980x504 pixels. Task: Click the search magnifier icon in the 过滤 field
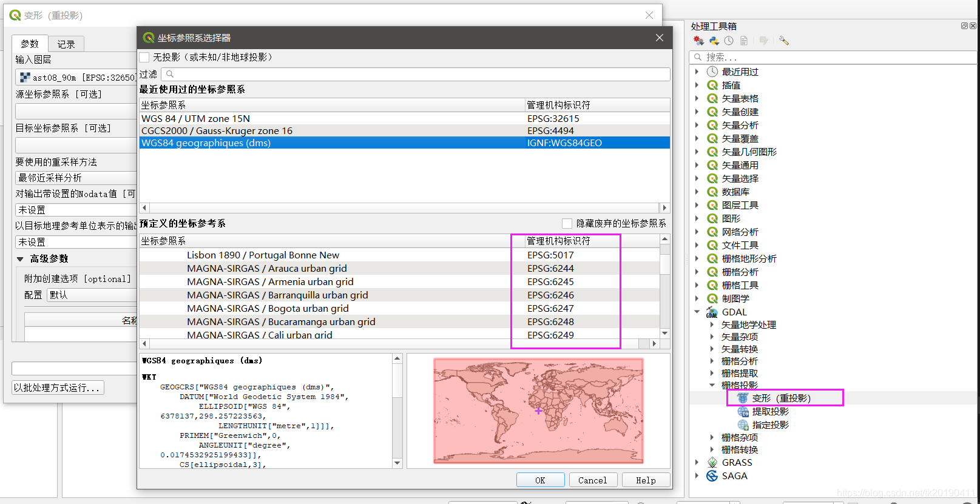(x=170, y=74)
